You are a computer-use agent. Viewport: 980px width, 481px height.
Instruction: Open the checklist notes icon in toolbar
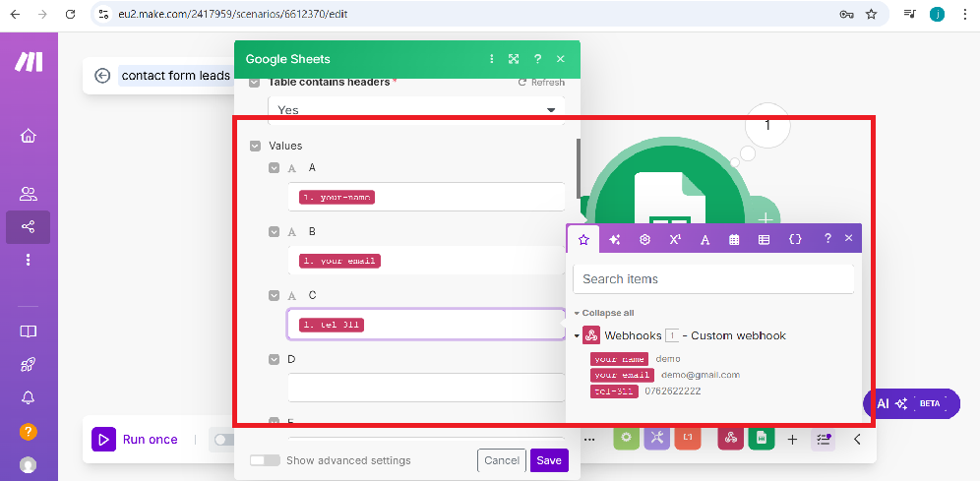tap(824, 439)
